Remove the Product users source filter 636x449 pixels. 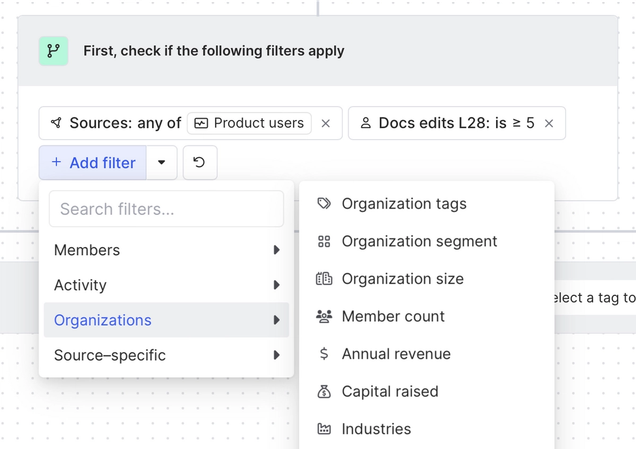click(325, 123)
